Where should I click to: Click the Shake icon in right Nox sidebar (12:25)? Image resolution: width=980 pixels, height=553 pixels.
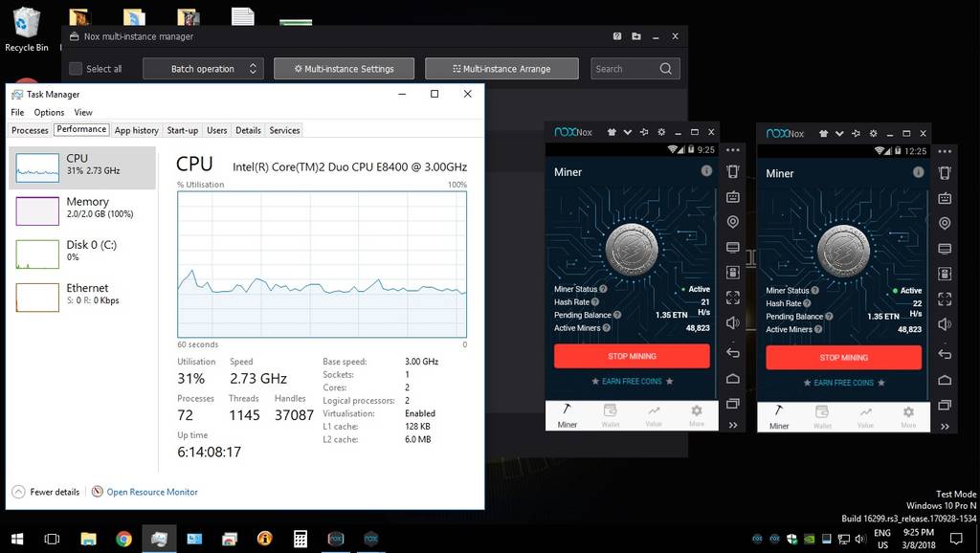coord(945,172)
